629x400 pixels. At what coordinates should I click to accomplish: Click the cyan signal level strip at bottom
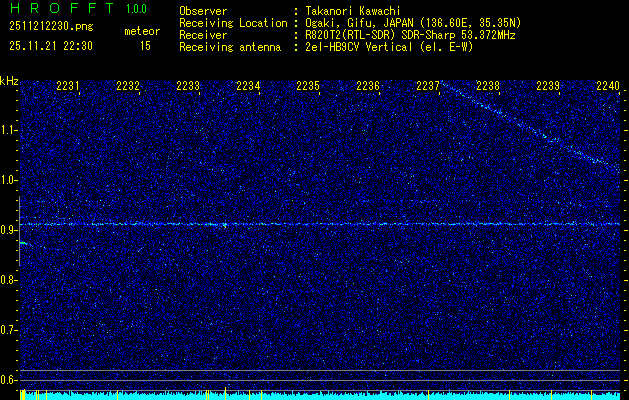320,395
